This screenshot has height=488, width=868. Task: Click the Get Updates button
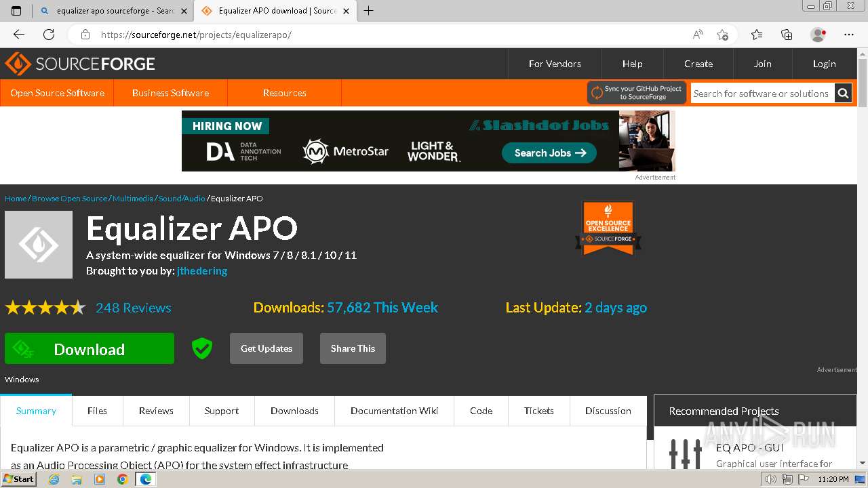tap(267, 348)
